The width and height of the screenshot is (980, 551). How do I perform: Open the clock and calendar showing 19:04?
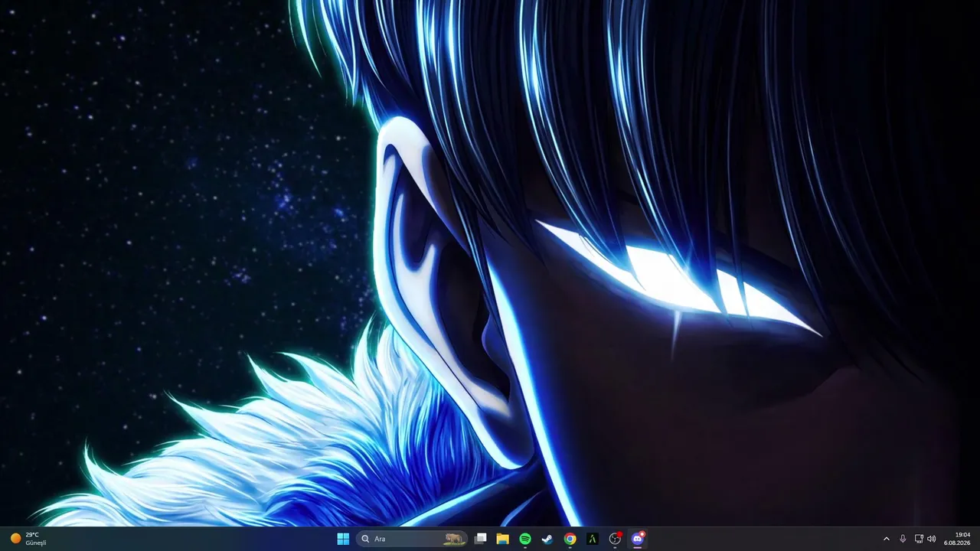[957, 539]
